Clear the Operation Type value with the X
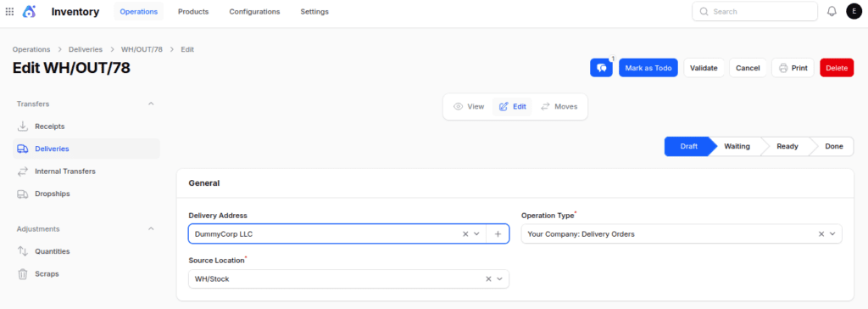This screenshot has height=309, width=868. pos(821,234)
